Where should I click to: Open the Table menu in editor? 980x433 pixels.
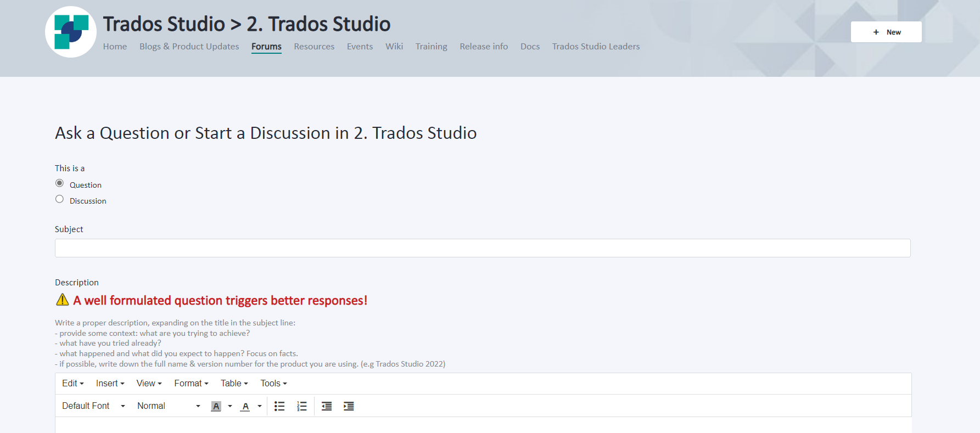[234, 384]
